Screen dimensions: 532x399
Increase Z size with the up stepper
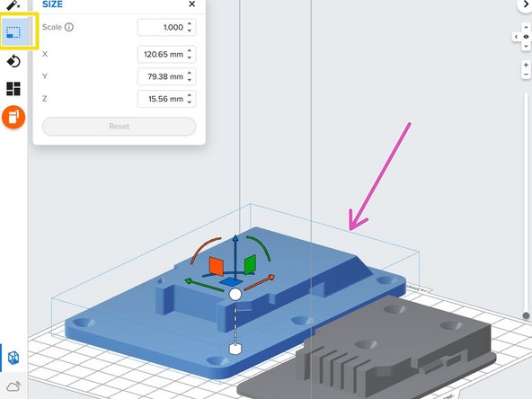(x=190, y=95)
